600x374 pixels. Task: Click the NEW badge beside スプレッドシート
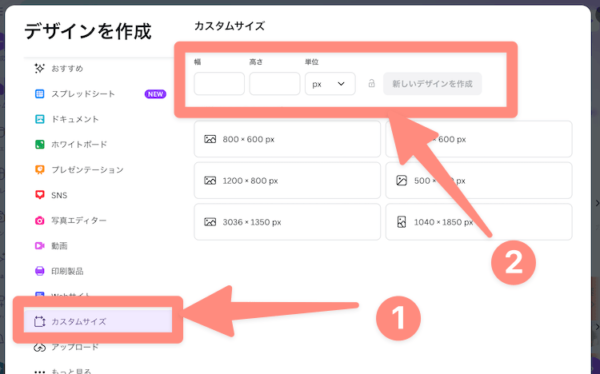[155, 94]
